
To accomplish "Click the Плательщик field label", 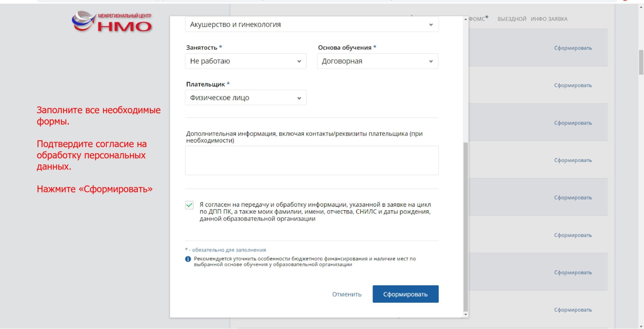I will click(x=208, y=84).
